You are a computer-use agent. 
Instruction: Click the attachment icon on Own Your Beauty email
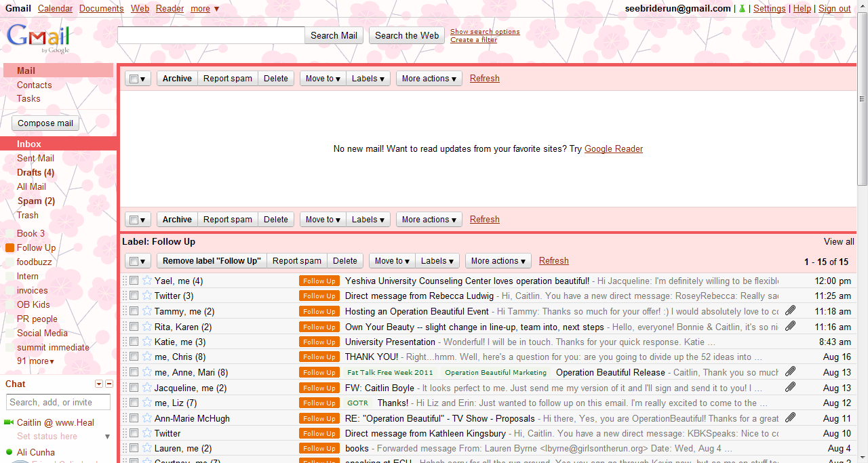(x=790, y=326)
